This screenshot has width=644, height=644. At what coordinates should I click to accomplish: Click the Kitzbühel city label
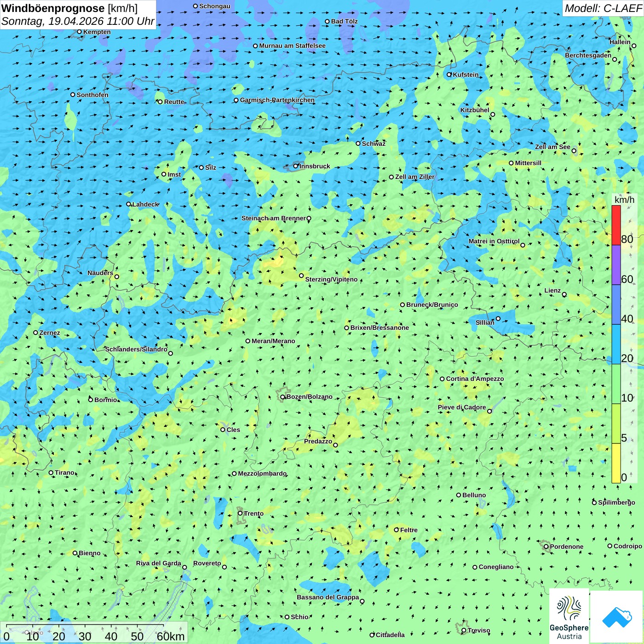pyautogui.click(x=475, y=110)
